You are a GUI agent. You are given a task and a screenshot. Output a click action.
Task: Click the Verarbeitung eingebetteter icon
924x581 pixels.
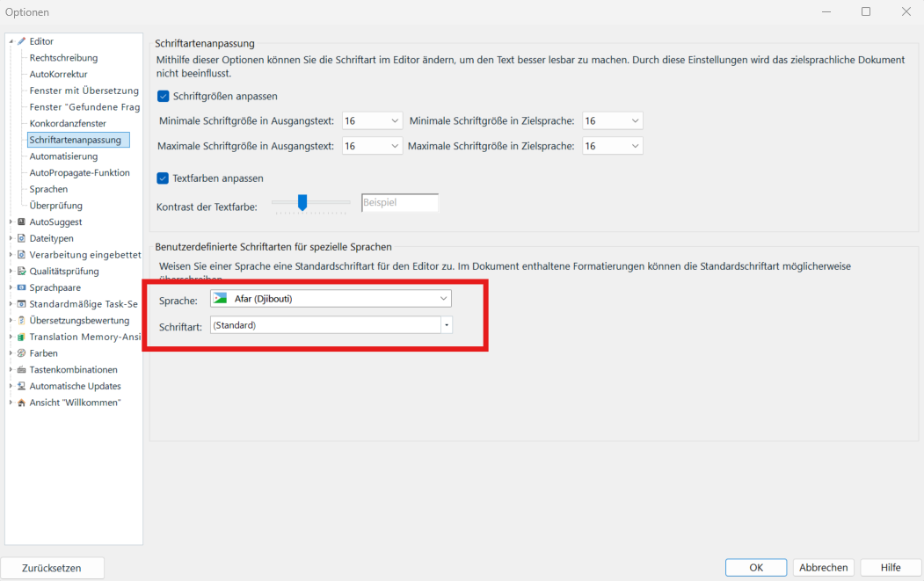[22, 255]
